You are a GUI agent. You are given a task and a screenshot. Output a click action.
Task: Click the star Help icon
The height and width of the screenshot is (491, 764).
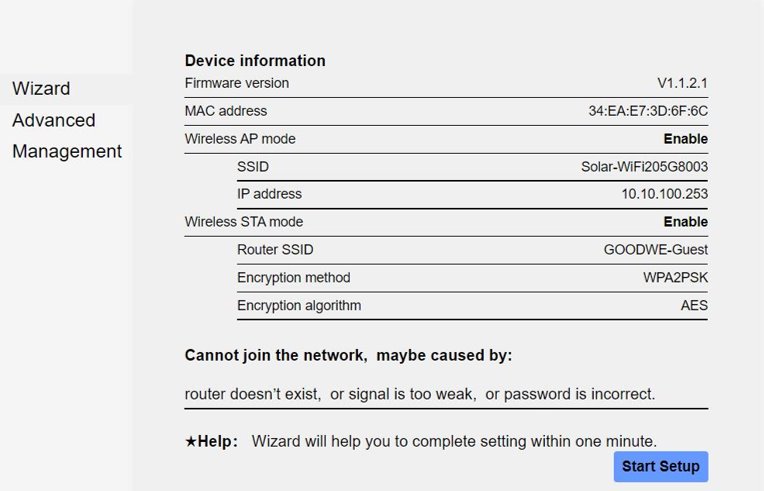pos(191,441)
